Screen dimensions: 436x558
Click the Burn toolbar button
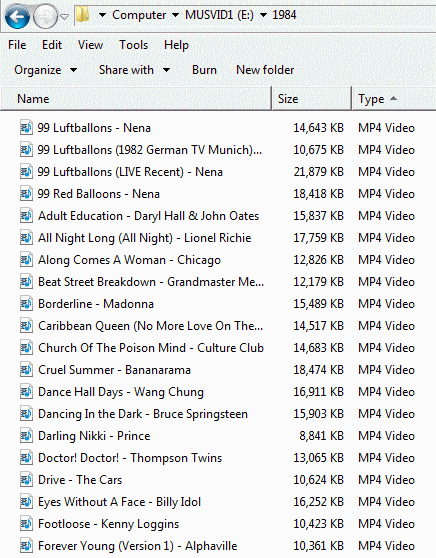[204, 70]
